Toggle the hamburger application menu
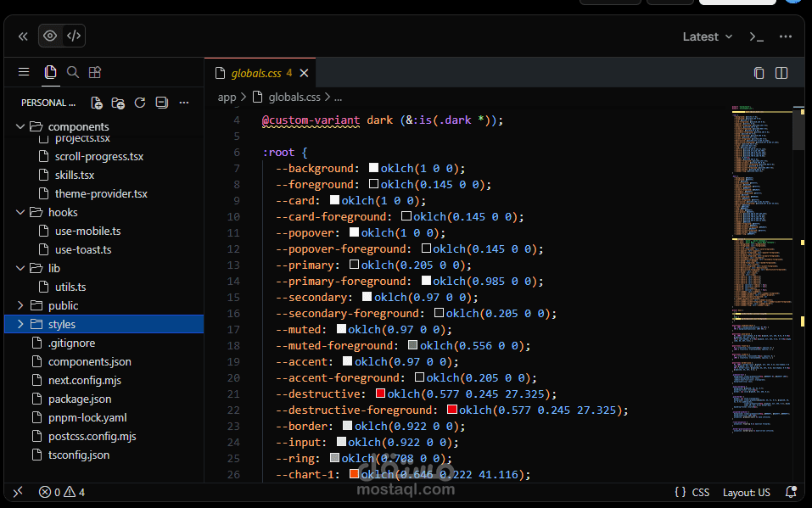The width and height of the screenshot is (812, 508). pyautogui.click(x=24, y=73)
